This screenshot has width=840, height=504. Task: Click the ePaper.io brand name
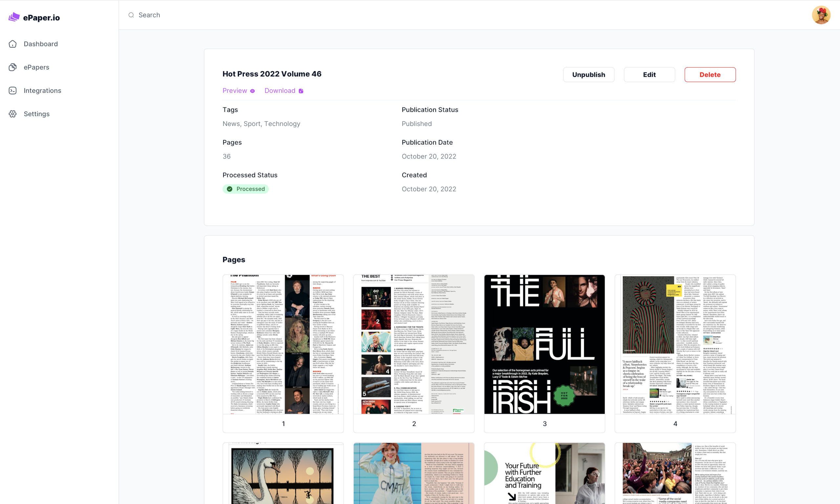pos(41,18)
